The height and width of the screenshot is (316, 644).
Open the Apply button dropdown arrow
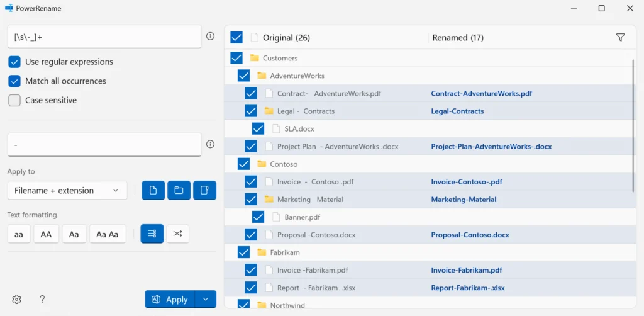(206, 299)
